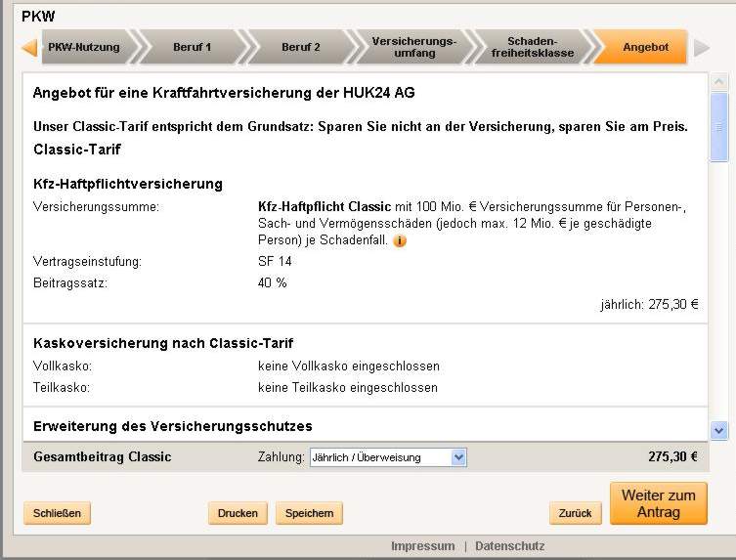Viewport: 736px width, 560px height.
Task: Open the Datenschutz link
Action: point(510,546)
